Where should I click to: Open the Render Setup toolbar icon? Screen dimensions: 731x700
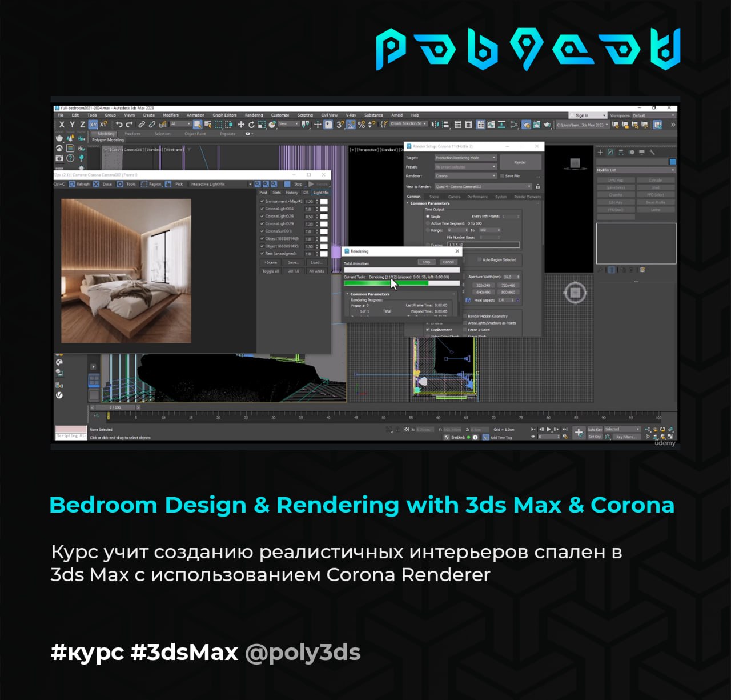tap(527, 125)
